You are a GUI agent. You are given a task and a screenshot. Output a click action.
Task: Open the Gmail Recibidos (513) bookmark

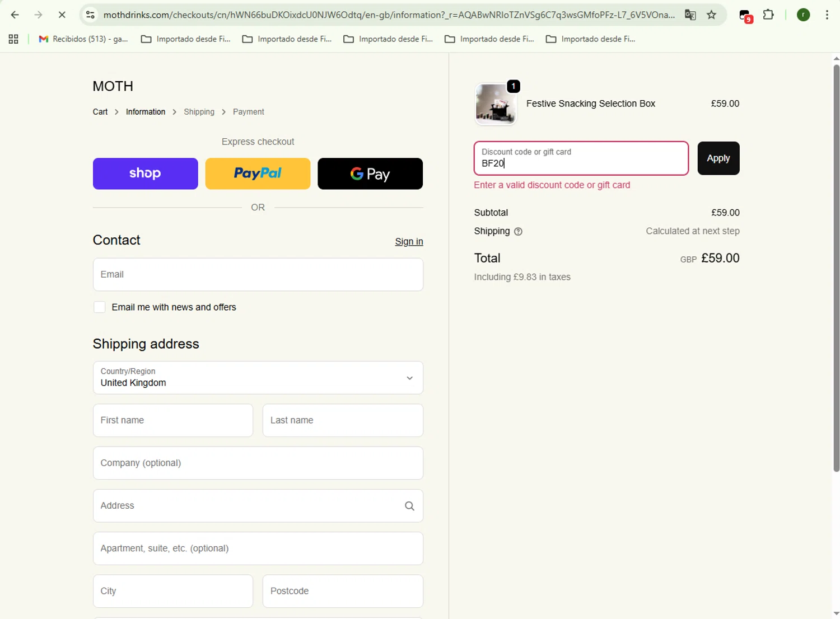(83, 39)
